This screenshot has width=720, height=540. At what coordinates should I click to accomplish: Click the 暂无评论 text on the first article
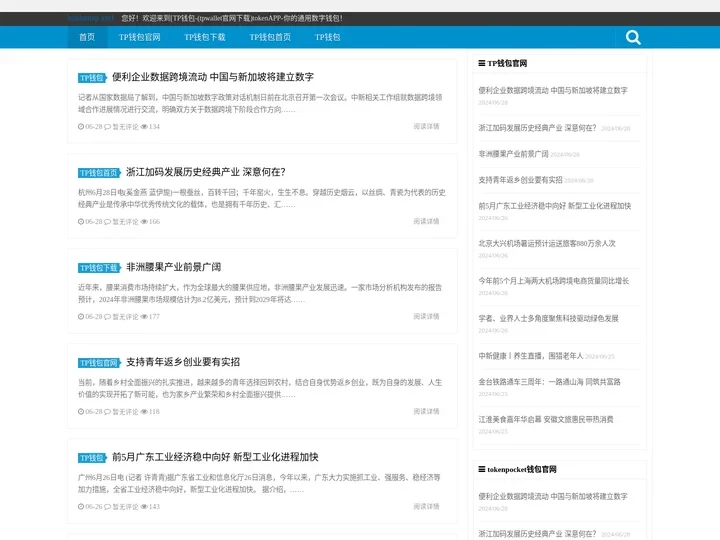click(125, 127)
